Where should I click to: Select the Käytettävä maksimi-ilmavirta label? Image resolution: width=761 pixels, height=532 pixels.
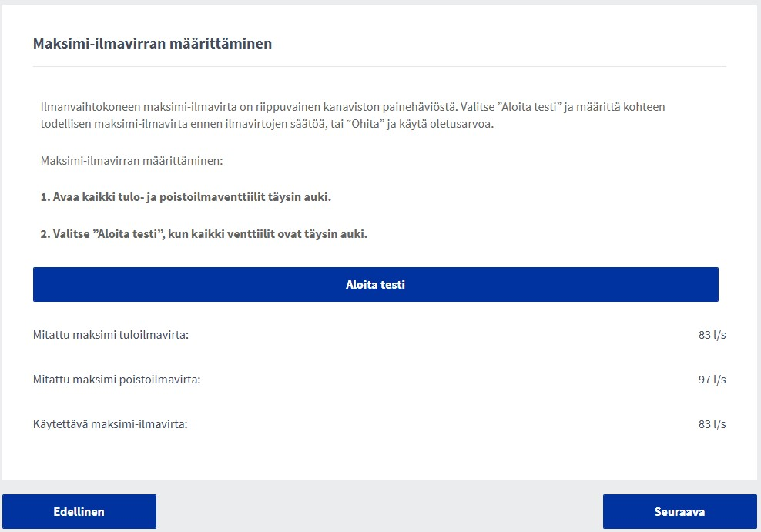click(x=110, y=424)
